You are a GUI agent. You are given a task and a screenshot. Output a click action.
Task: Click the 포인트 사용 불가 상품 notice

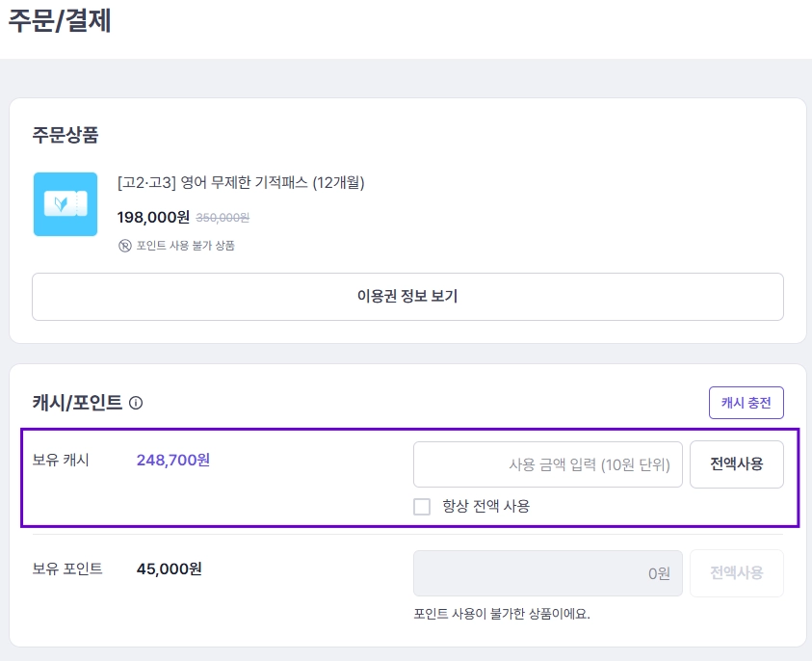click(185, 246)
